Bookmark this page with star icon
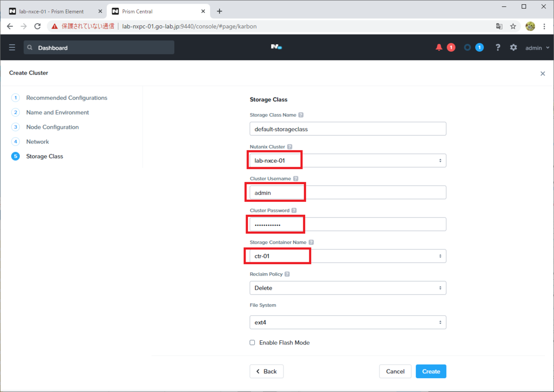 coord(513,26)
